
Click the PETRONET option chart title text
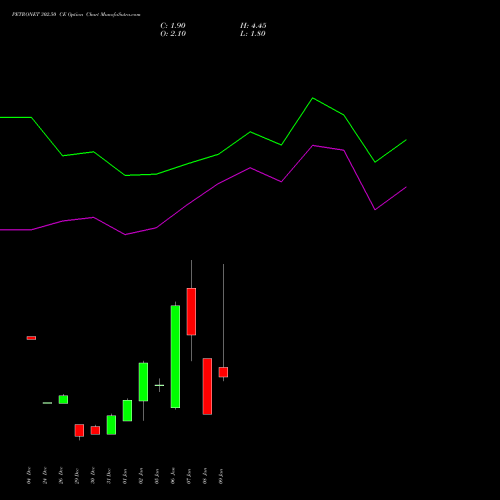76,14
